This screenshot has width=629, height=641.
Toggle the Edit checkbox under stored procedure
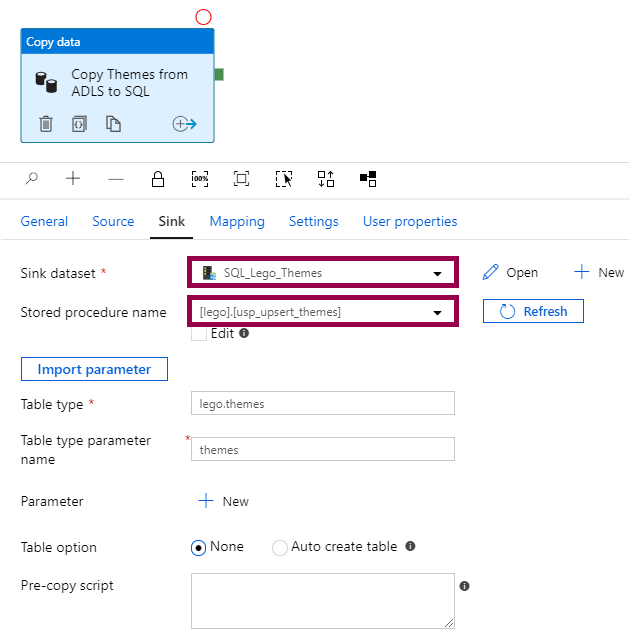click(x=199, y=334)
